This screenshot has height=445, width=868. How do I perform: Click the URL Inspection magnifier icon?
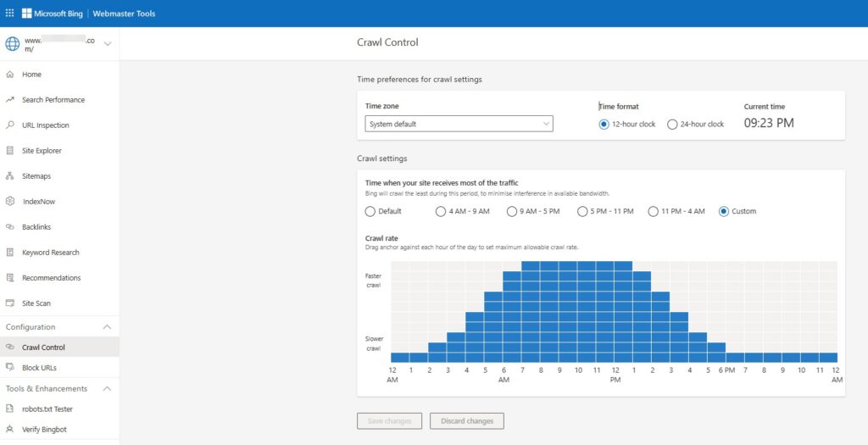pyautogui.click(x=10, y=125)
